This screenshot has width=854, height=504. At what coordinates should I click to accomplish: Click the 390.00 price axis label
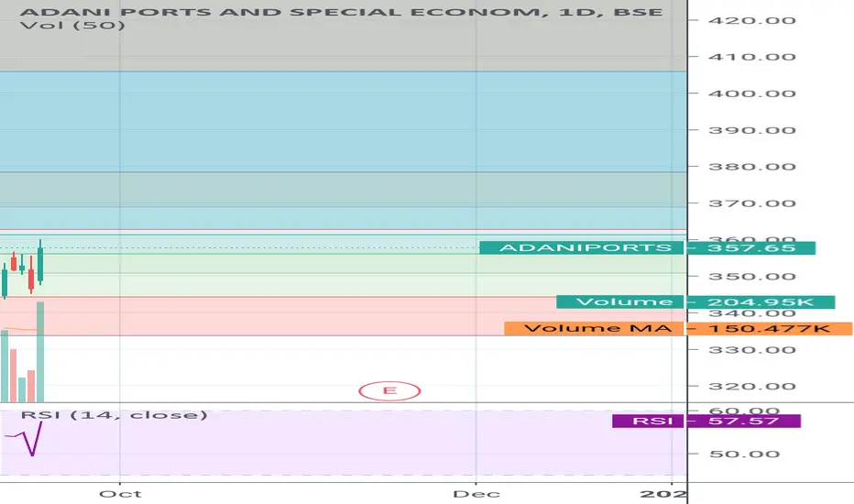pyautogui.click(x=752, y=130)
